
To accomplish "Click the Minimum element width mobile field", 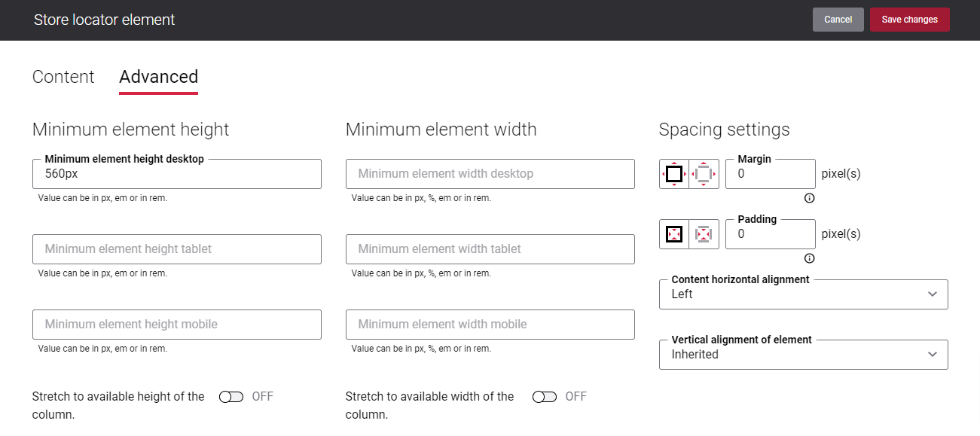I will 490,325.
